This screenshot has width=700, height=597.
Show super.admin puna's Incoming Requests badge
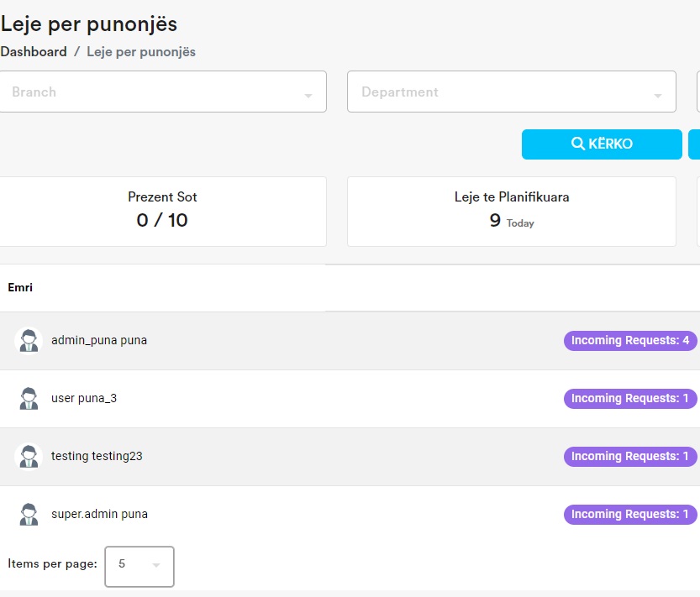(630, 515)
